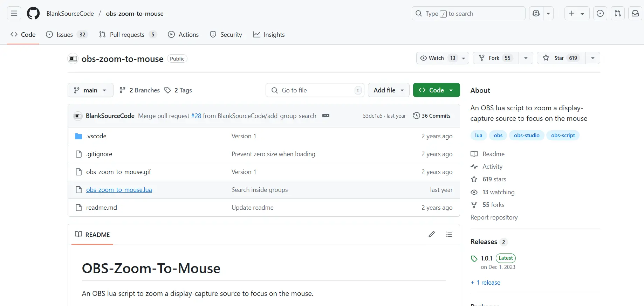View the Insights tab
The width and height of the screenshot is (644, 306).
click(x=269, y=34)
